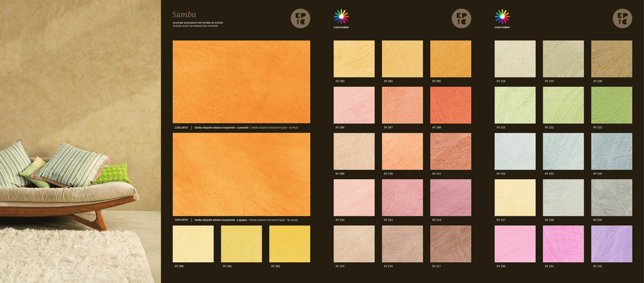Click the EPIC logo above swatch SV 205
The width and height of the screenshot is (644, 283).
(x=461, y=18)
